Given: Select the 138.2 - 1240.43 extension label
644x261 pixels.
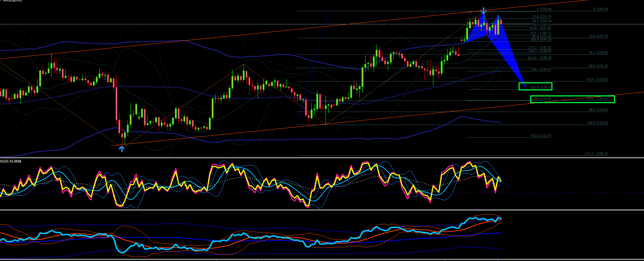Looking at the screenshot, I should tap(540, 51).
